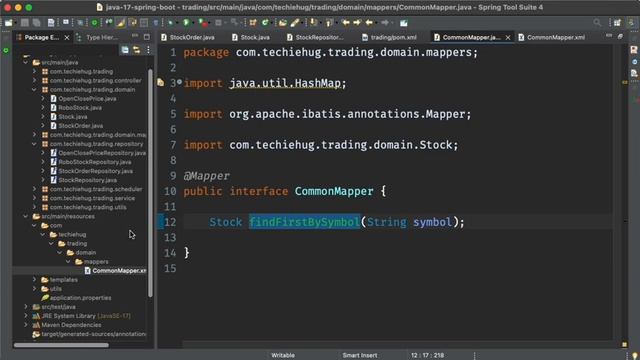Collapse the src/main/java folder
Image resolution: width=640 pixels, height=360 pixels.
pos(26,62)
